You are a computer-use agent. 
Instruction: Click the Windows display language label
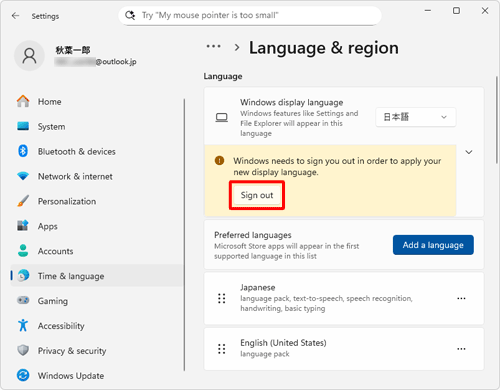[x=292, y=102]
